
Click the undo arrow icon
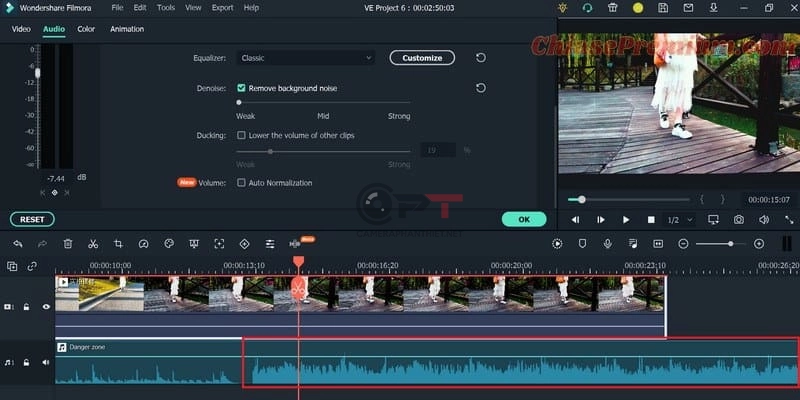pos(18,243)
